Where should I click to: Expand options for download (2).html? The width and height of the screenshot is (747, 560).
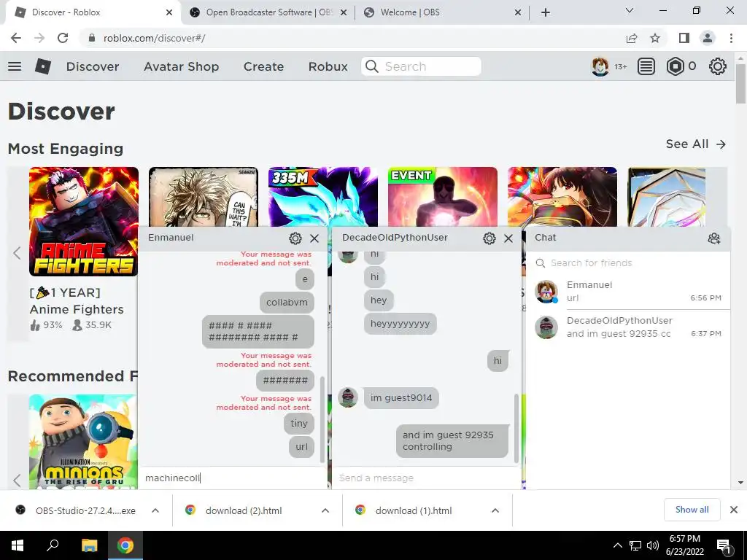pyautogui.click(x=325, y=510)
